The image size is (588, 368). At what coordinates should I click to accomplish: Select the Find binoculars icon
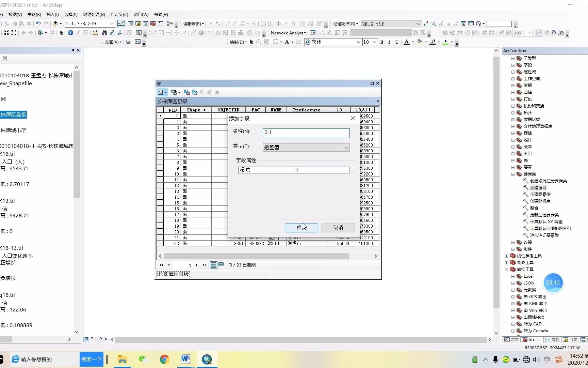pyautogui.click(x=104, y=33)
